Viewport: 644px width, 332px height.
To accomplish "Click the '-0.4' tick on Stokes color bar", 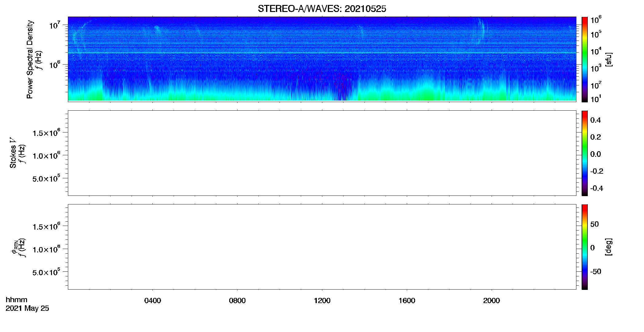I will pyautogui.click(x=597, y=188).
